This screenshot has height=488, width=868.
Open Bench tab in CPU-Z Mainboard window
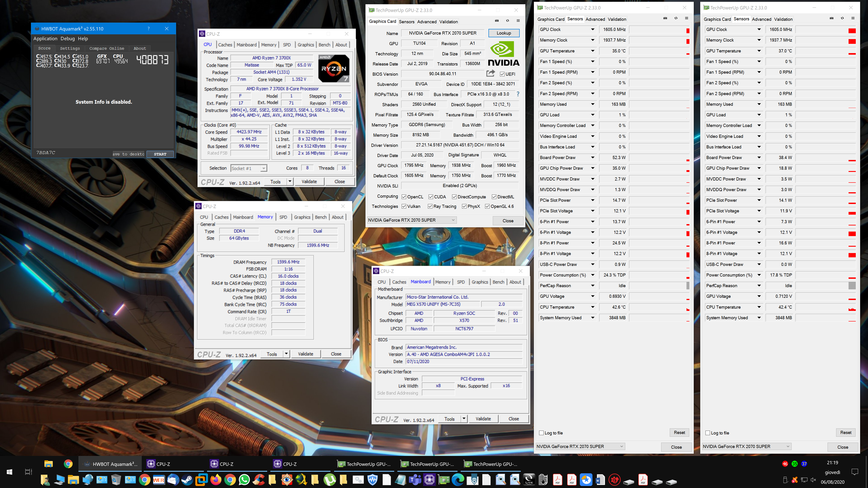pos(498,282)
